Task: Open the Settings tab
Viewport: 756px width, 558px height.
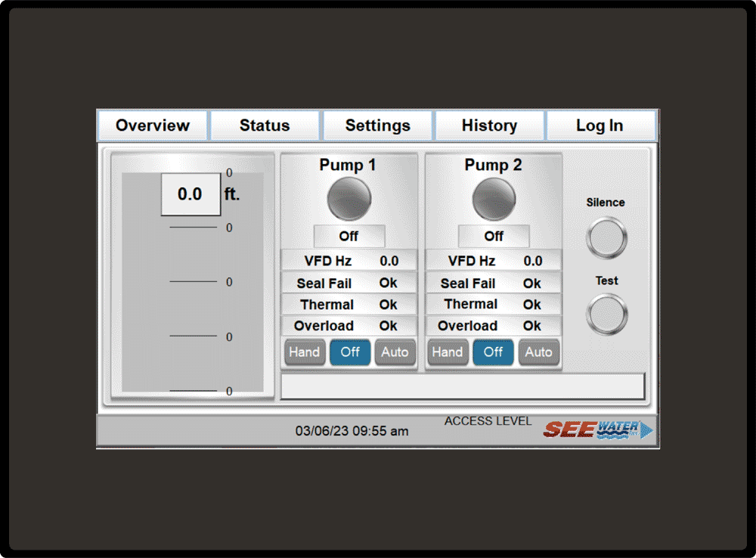Action: (377, 126)
